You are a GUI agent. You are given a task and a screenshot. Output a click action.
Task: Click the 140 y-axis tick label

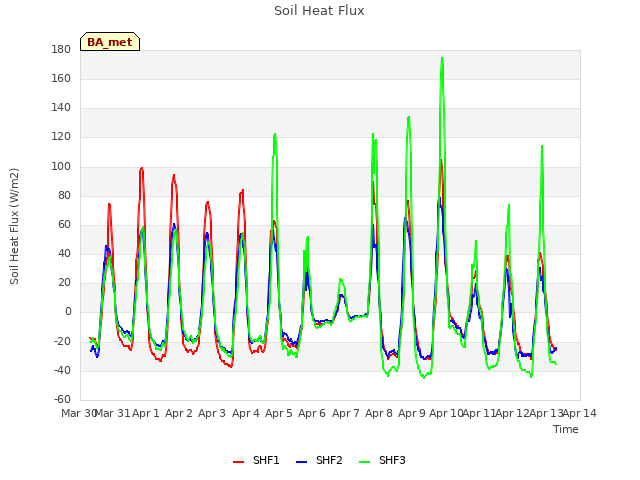[61, 108]
